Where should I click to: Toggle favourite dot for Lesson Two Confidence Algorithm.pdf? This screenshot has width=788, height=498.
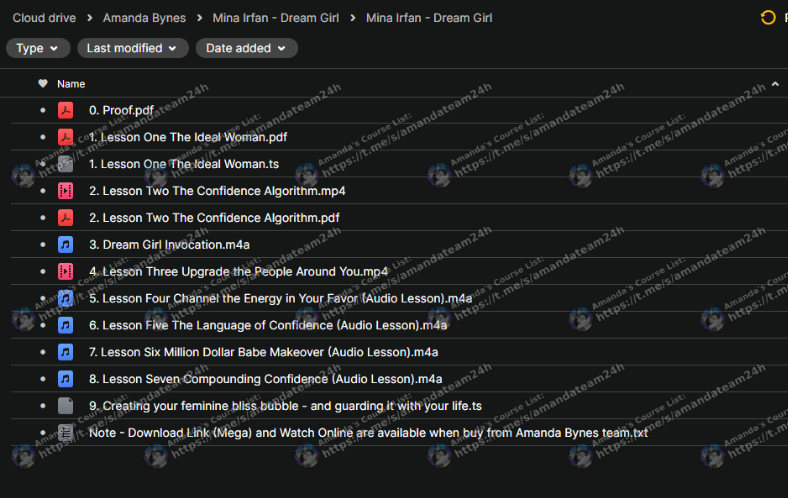(x=43, y=218)
